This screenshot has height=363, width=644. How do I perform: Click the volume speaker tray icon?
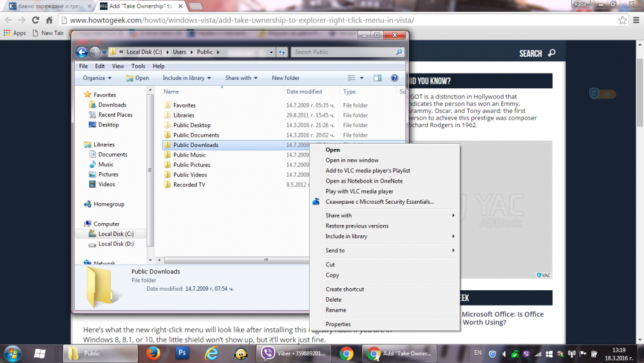click(x=504, y=353)
